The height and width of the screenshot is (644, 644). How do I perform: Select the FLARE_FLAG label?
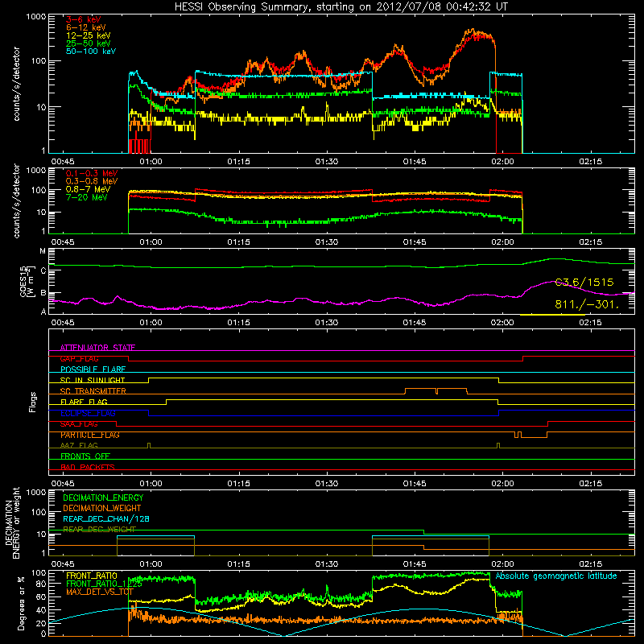tap(84, 402)
